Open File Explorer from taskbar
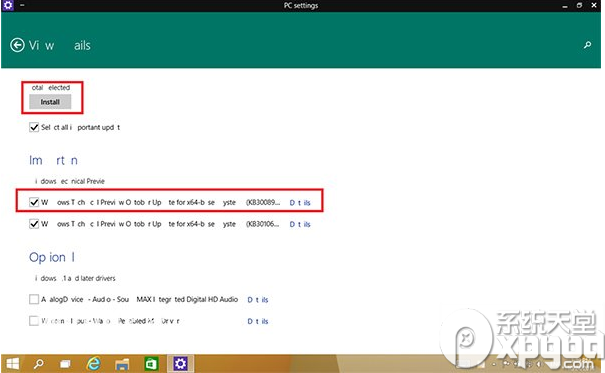The image size is (605, 373). point(122,364)
